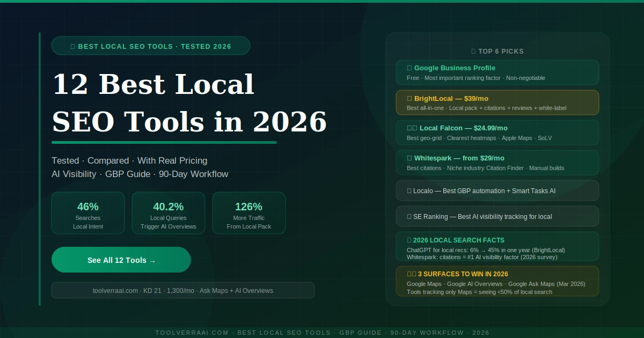Open the 3 Surfaces to Win in 2026 box

click(497, 281)
